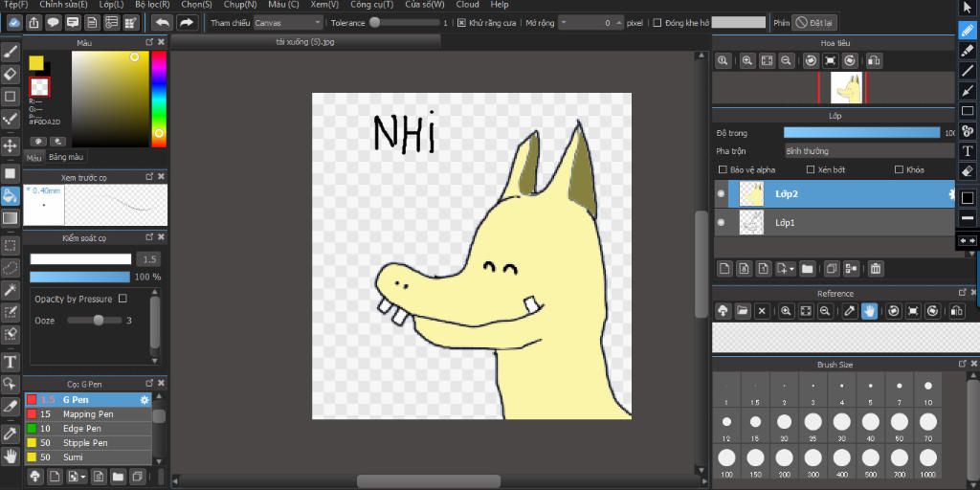Select the Hand pan tool
This screenshot has height=490, width=980.
pyautogui.click(x=10, y=455)
